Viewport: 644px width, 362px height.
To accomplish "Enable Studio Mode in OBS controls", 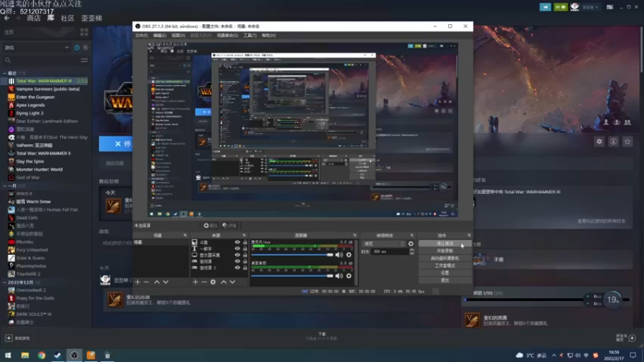I will point(445,265).
